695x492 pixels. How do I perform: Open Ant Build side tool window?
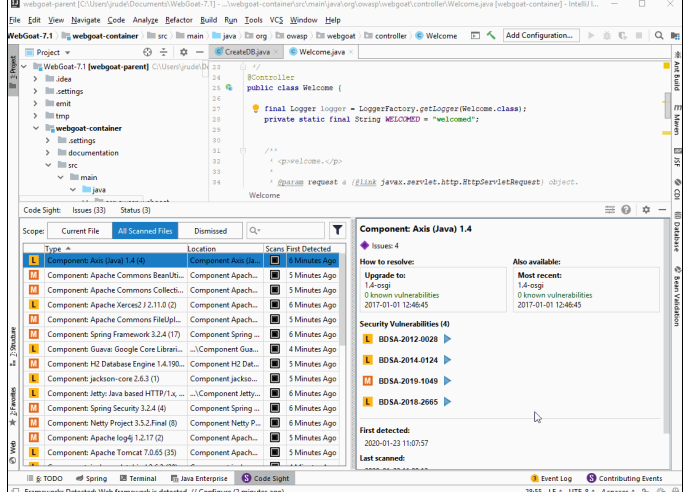[x=677, y=71]
